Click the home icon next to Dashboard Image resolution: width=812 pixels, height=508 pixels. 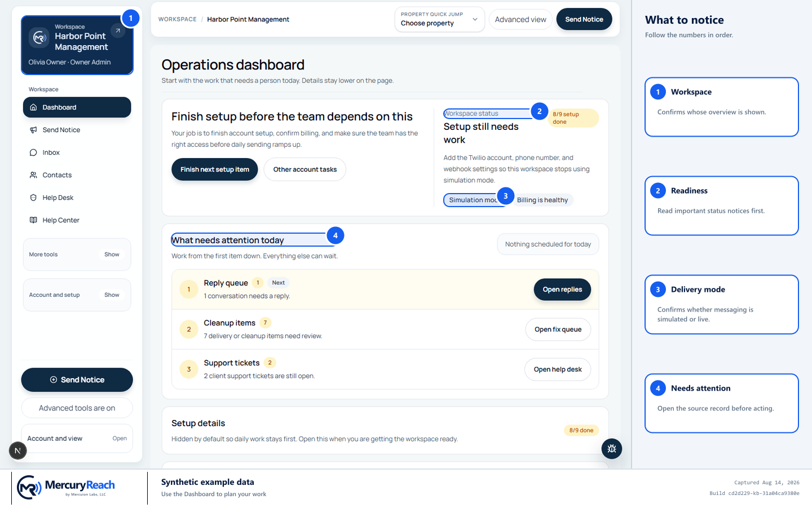[33, 107]
